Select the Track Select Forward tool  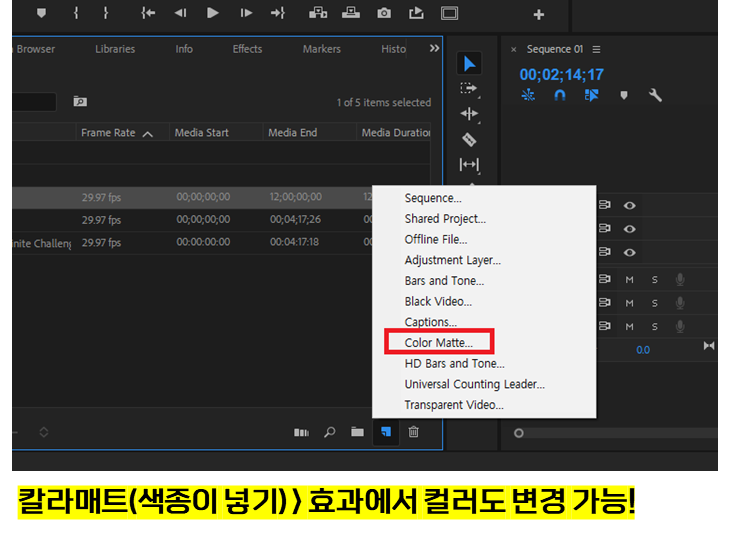point(469,89)
